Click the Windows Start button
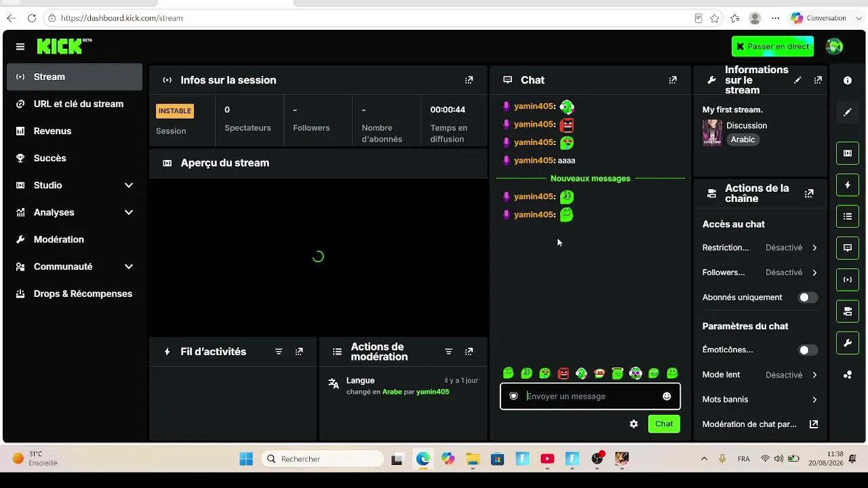Image resolution: width=868 pixels, height=488 pixels. [246, 459]
